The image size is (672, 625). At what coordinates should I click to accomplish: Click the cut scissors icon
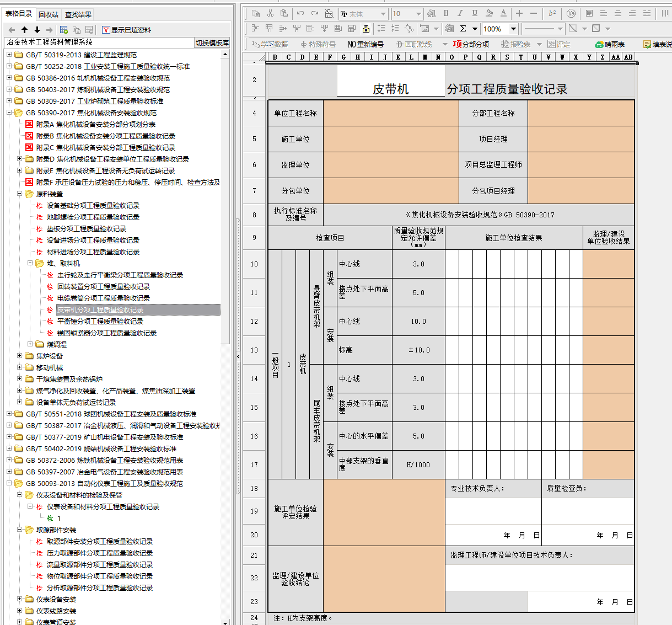(270, 13)
